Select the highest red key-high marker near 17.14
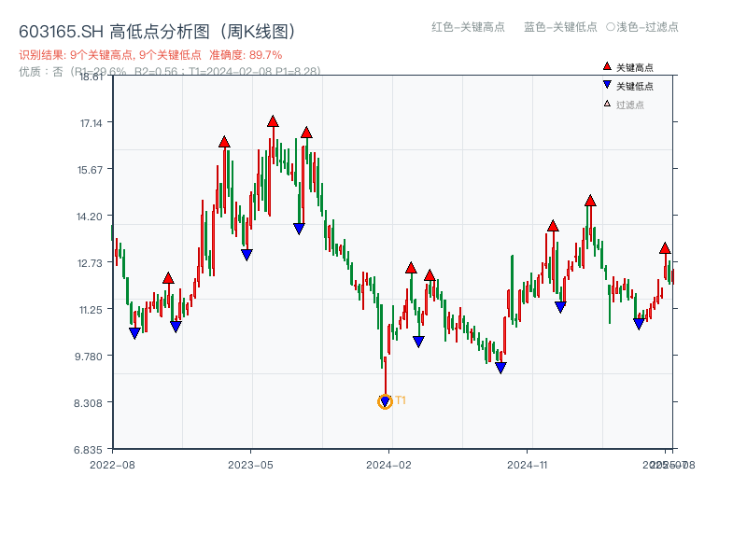The height and width of the screenshot is (560, 747). tap(272, 119)
